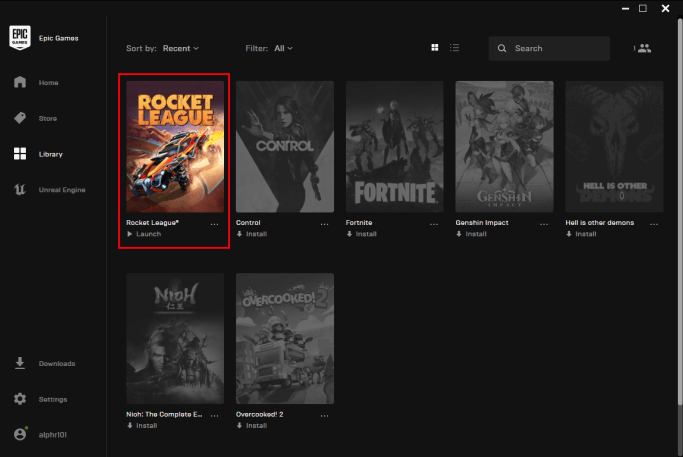Viewport: 683px width, 457px height.
Task: Select Library in the sidebar
Action: point(51,154)
